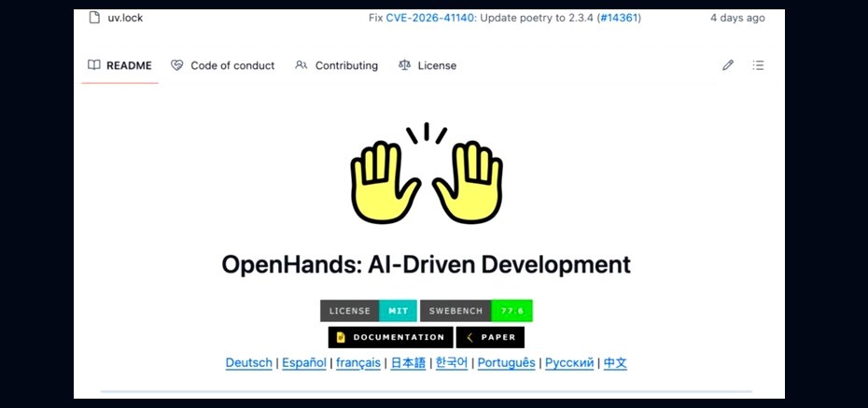Open the Deutsch translation link
868x408 pixels.
pos(248,363)
